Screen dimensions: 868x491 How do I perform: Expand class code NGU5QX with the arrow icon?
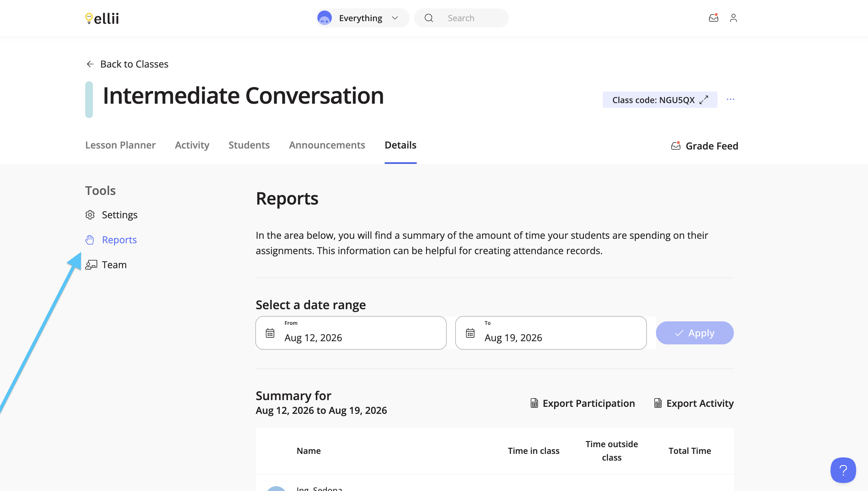[x=704, y=100]
